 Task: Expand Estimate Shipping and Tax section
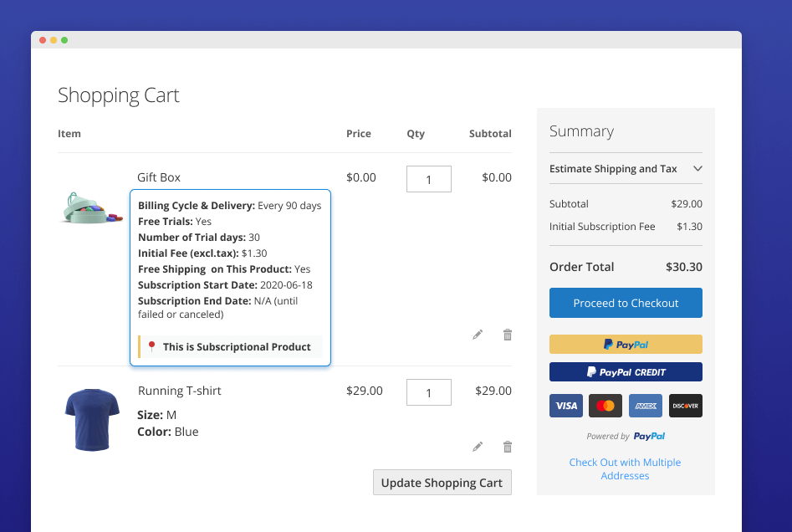[x=613, y=169]
